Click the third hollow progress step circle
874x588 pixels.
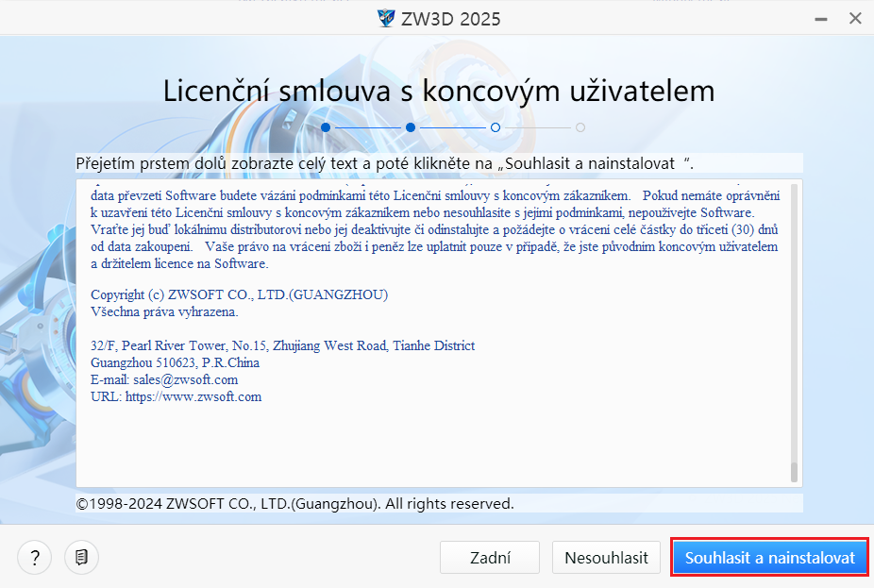496,126
